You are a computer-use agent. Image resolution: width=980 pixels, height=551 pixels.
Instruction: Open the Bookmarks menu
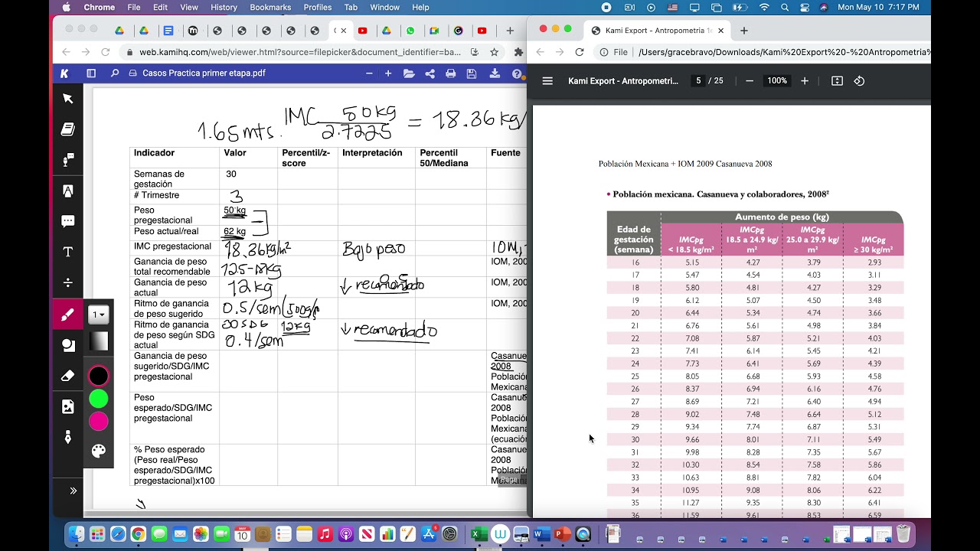[x=270, y=7]
